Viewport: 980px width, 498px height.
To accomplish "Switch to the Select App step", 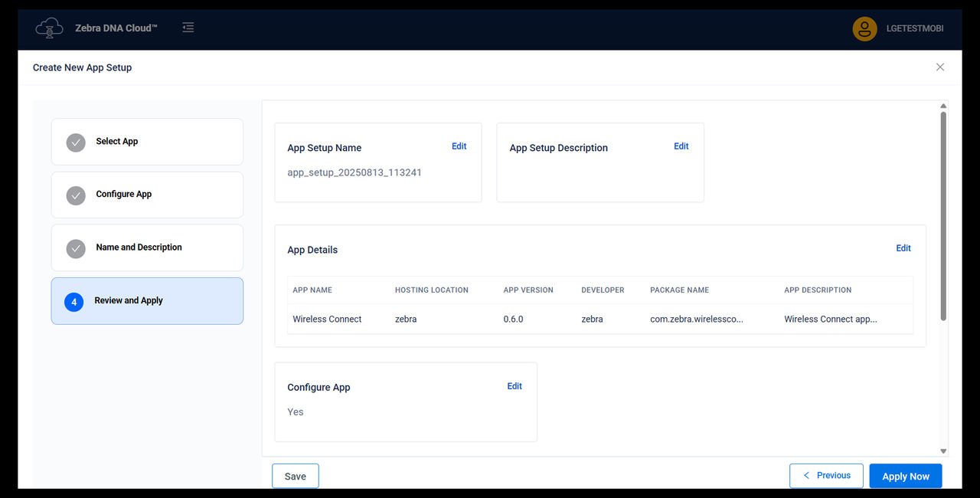I will (147, 142).
